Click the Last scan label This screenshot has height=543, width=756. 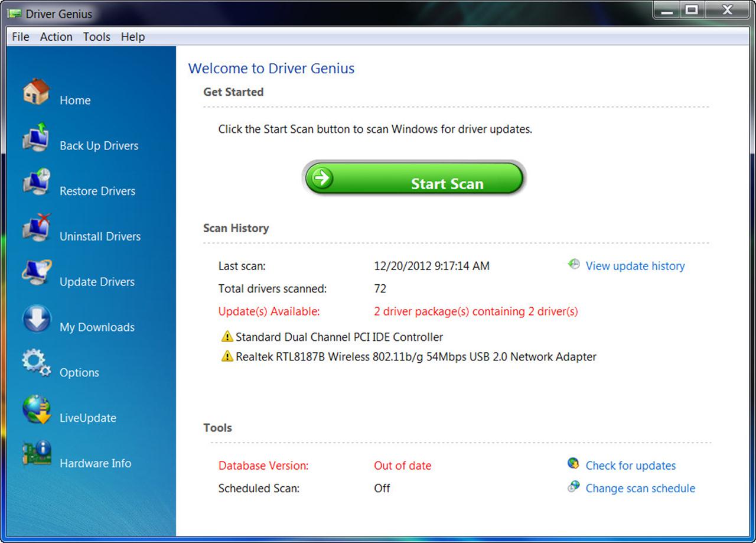point(242,266)
